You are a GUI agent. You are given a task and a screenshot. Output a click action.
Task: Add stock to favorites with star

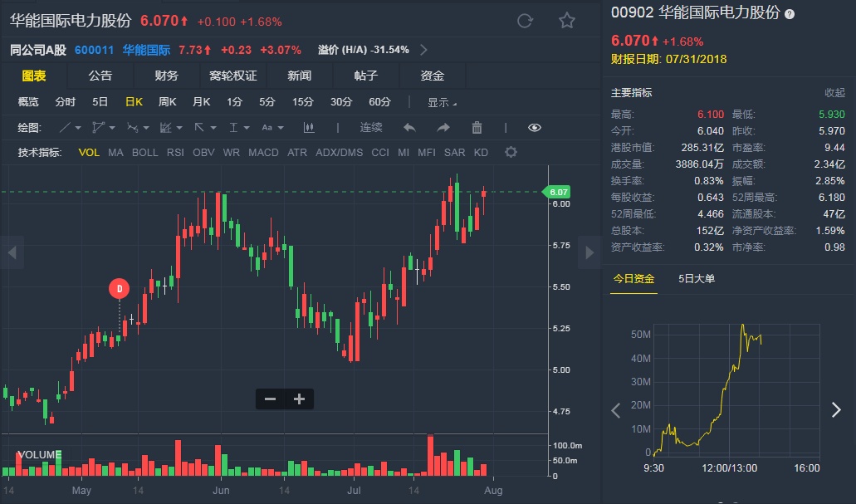[x=566, y=21]
